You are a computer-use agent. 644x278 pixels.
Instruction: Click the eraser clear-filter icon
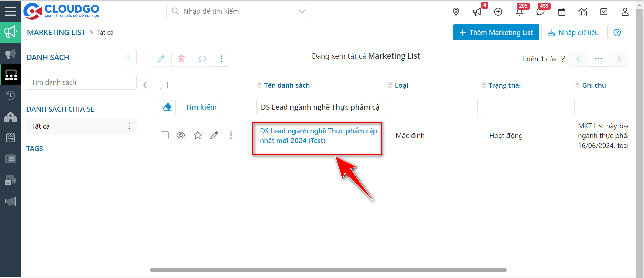(x=167, y=107)
